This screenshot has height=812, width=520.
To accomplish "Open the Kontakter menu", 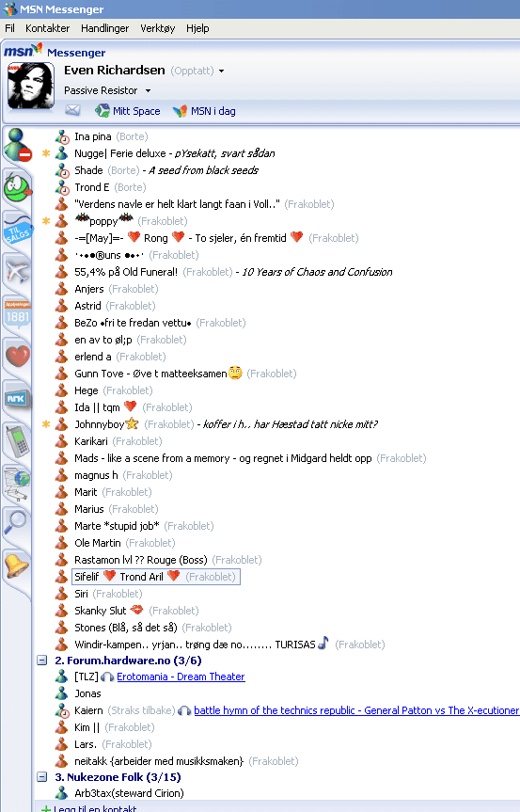I will pos(48,28).
